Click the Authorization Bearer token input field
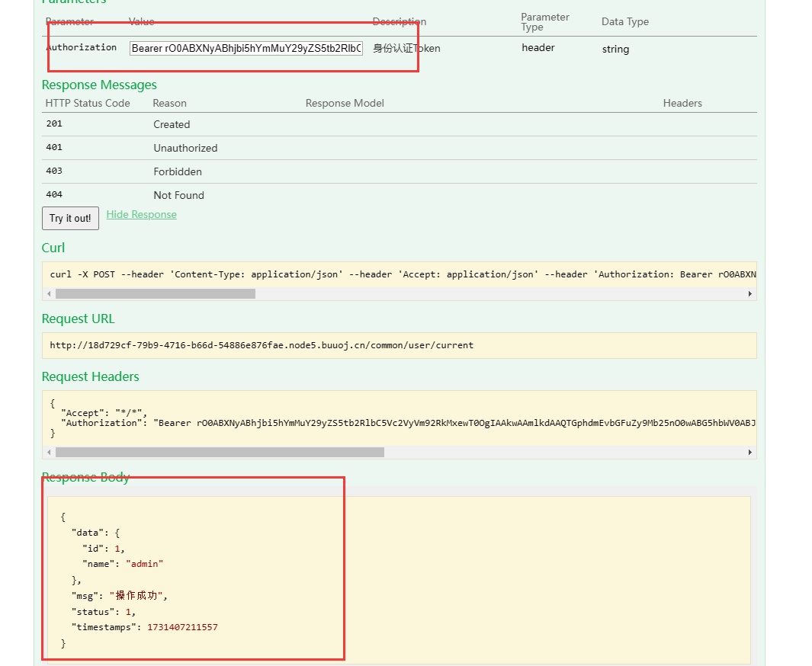Screen dimensions: 812x666 point(246,48)
